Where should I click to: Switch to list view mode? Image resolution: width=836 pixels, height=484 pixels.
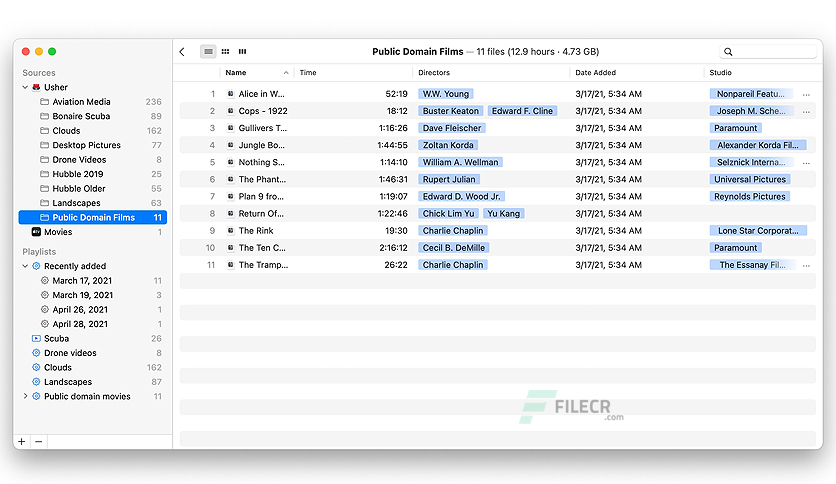[208, 52]
